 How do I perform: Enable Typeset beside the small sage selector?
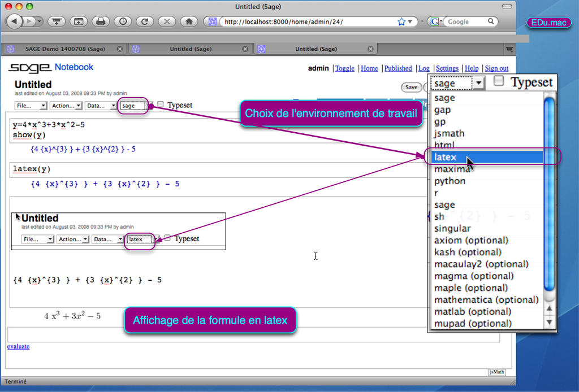(x=161, y=104)
